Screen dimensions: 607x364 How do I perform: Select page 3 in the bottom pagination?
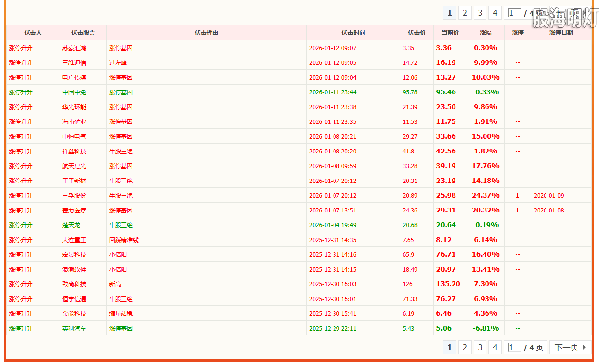pos(480,347)
